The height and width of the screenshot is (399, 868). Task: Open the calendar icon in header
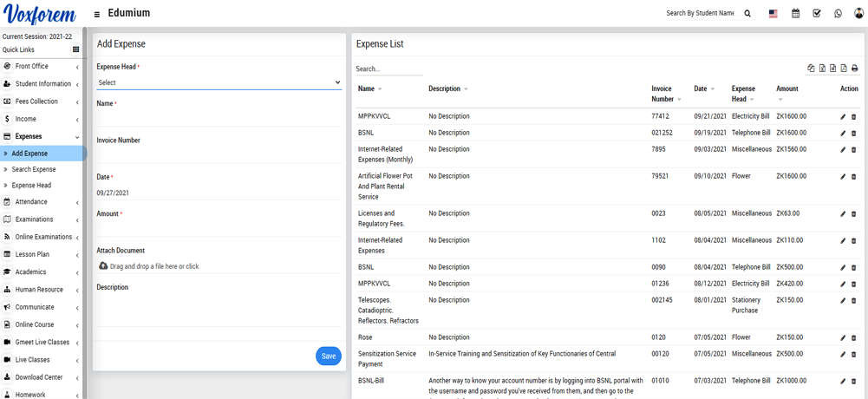click(x=795, y=14)
